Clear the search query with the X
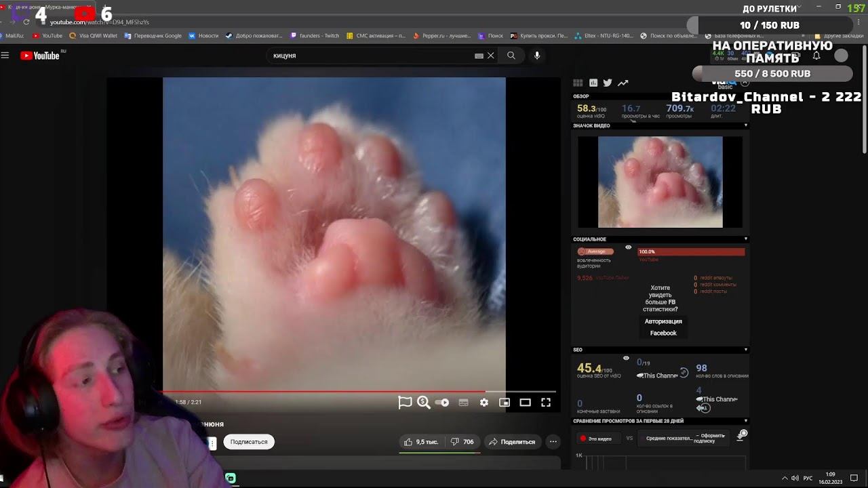868x488 pixels. 491,56
